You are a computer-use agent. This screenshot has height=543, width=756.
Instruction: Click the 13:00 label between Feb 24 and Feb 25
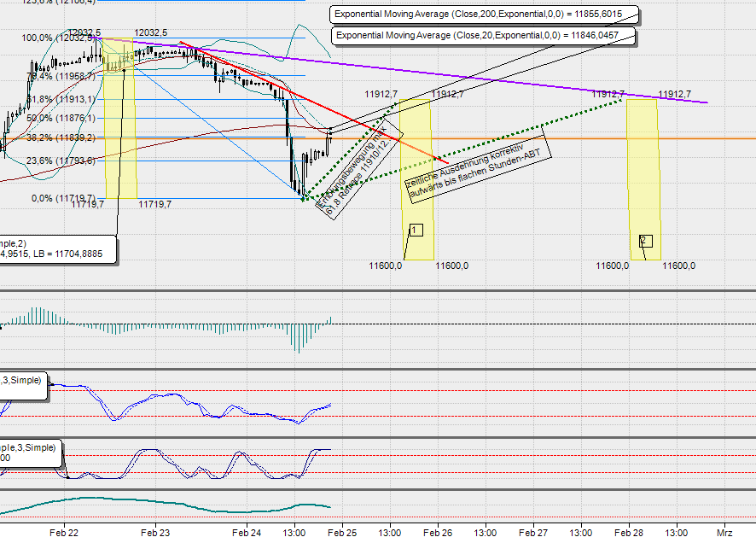(294, 533)
